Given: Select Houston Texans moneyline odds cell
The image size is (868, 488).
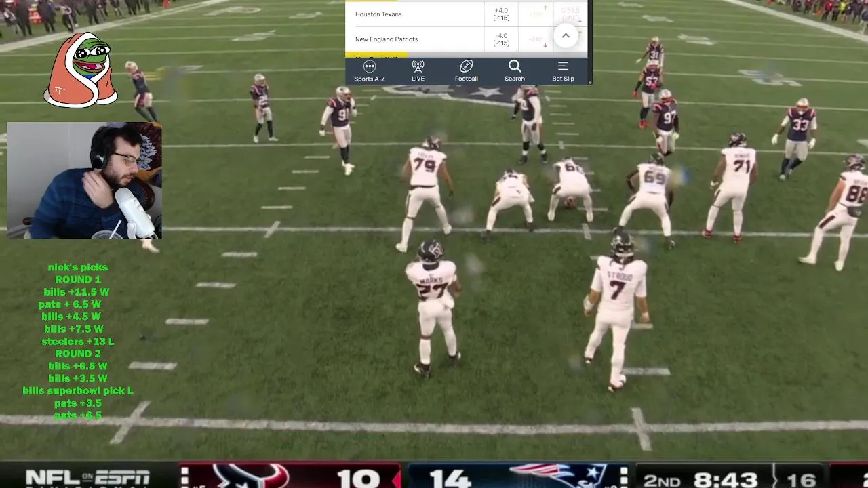Looking at the screenshot, I should (x=536, y=14).
